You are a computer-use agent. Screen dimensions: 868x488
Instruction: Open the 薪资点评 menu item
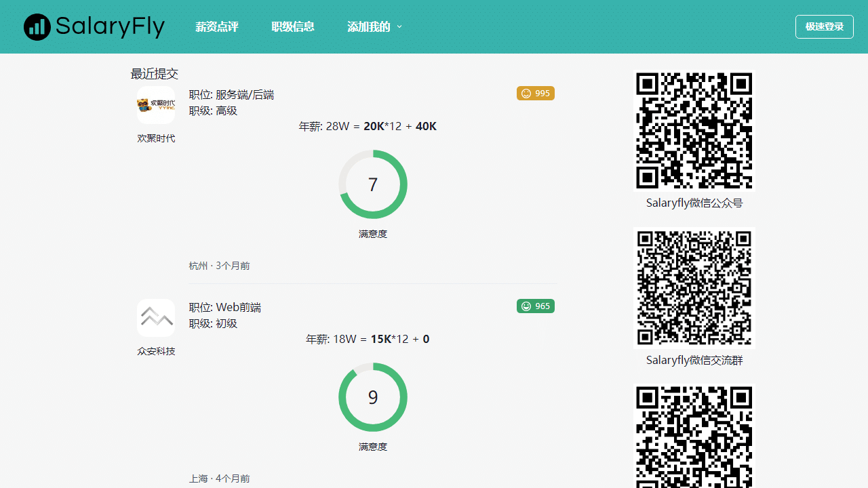click(x=217, y=27)
